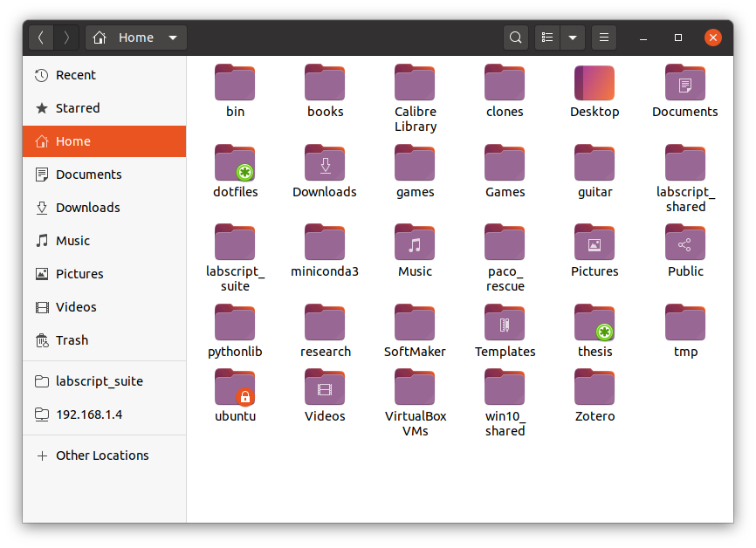Go forward with the right arrow button
Viewport: 756px width, 548px height.
pyautogui.click(x=66, y=38)
